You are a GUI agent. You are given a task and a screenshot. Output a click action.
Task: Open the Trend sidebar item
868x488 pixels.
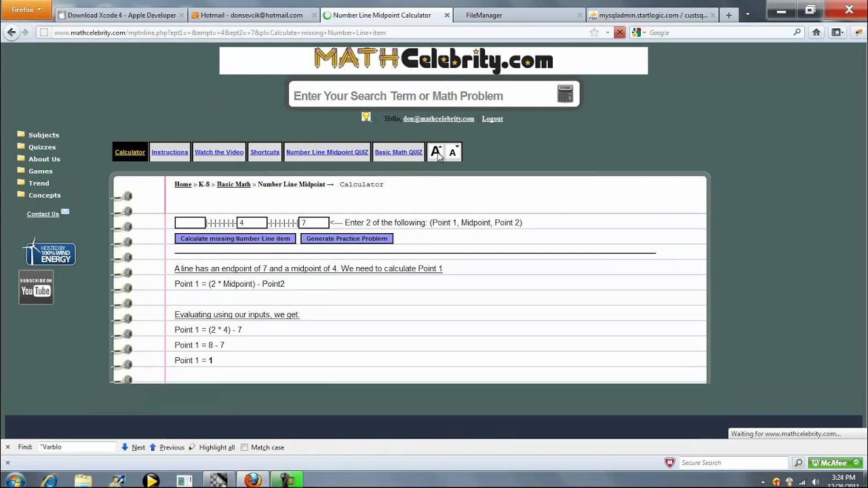(39, 183)
